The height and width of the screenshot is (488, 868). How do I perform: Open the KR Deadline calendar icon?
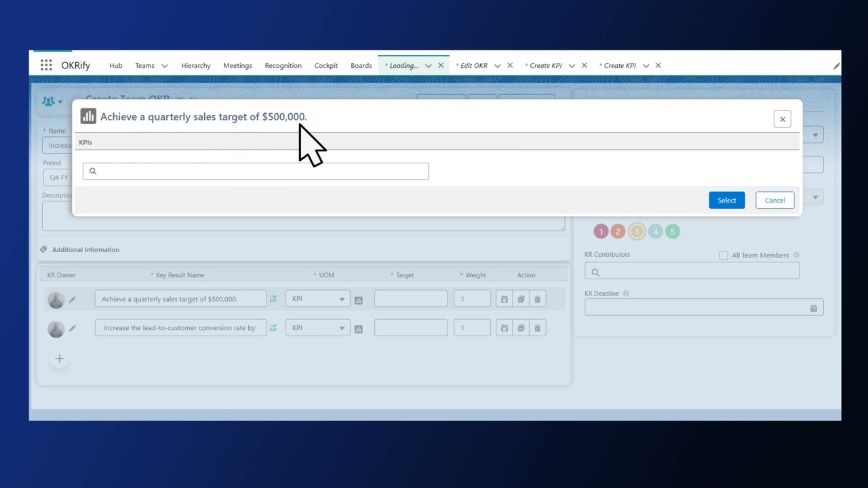tap(814, 308)
